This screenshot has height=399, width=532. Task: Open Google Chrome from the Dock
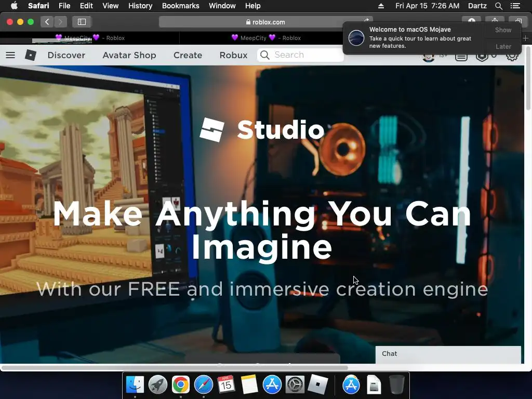click(180, 384)
